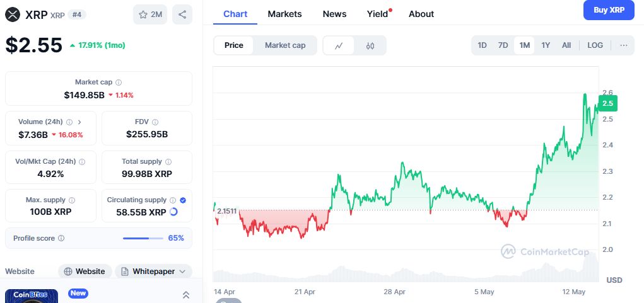Screen dimensions: 644x303
Task: Set chart range to 1D
Action: (x=482, y=45)
